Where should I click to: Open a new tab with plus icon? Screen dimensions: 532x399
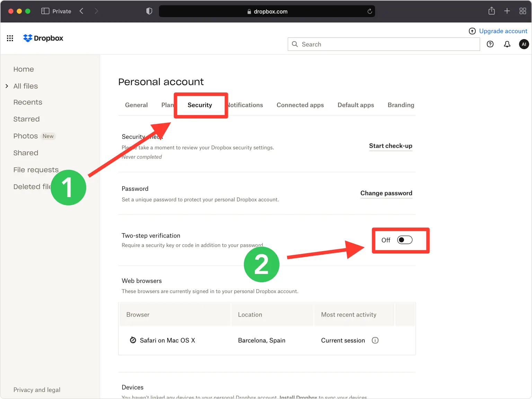[507, 11]
